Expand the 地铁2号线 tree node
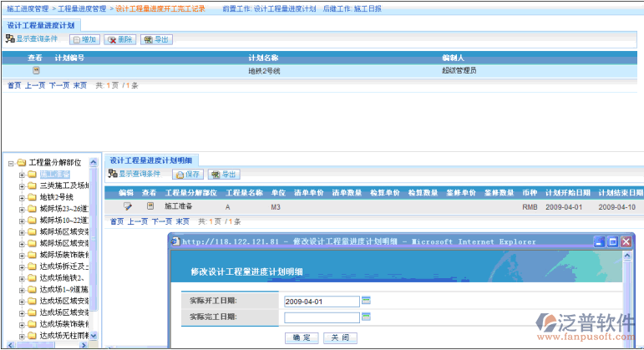 22,197
